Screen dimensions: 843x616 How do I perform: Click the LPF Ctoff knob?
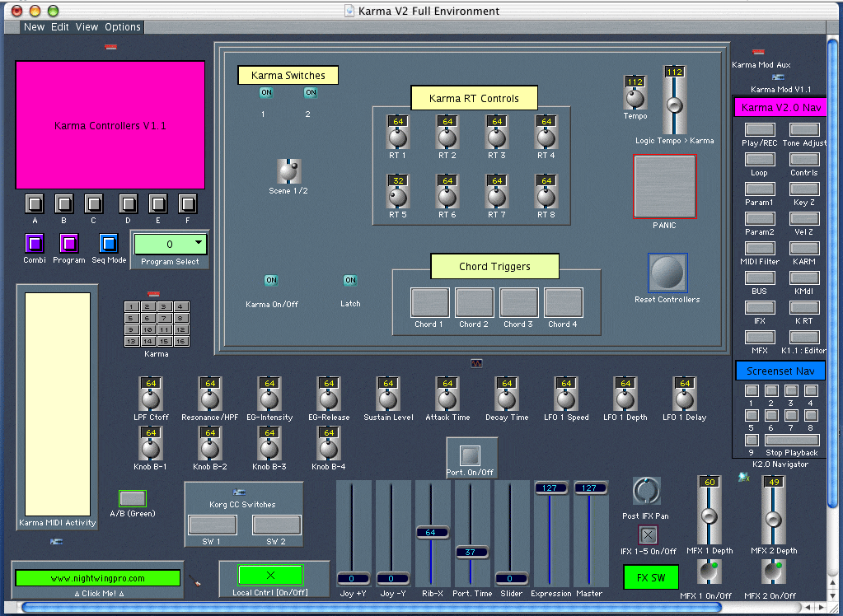151,399
